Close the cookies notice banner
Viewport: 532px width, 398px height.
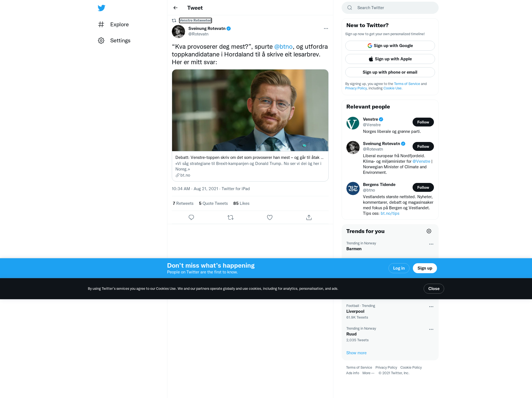[x=434, y=289]
